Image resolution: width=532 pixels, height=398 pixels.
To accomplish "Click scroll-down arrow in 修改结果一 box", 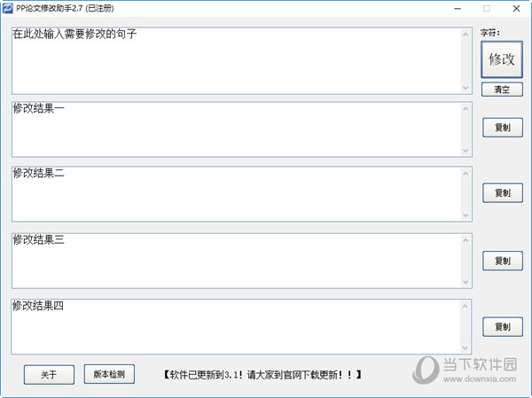I will point(465,151).
